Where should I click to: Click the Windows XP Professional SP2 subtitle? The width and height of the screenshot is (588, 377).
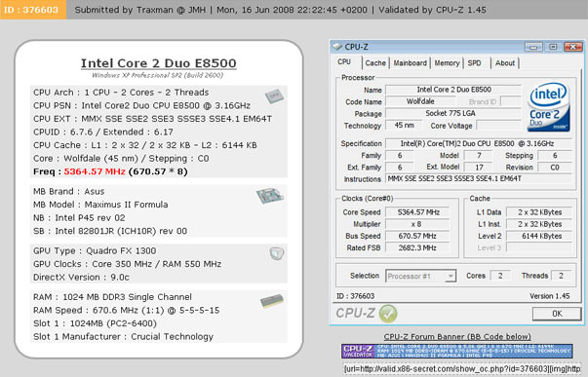pos(158,75)
